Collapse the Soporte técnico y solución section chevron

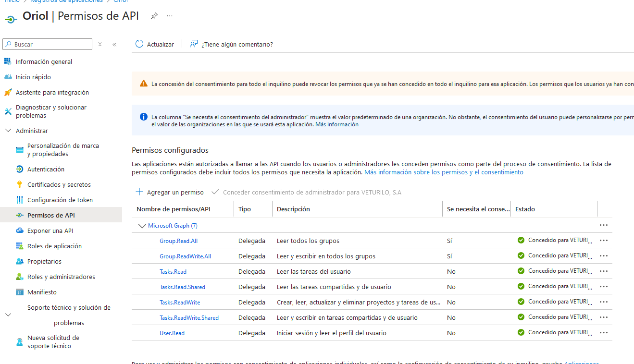coord(8,315)
